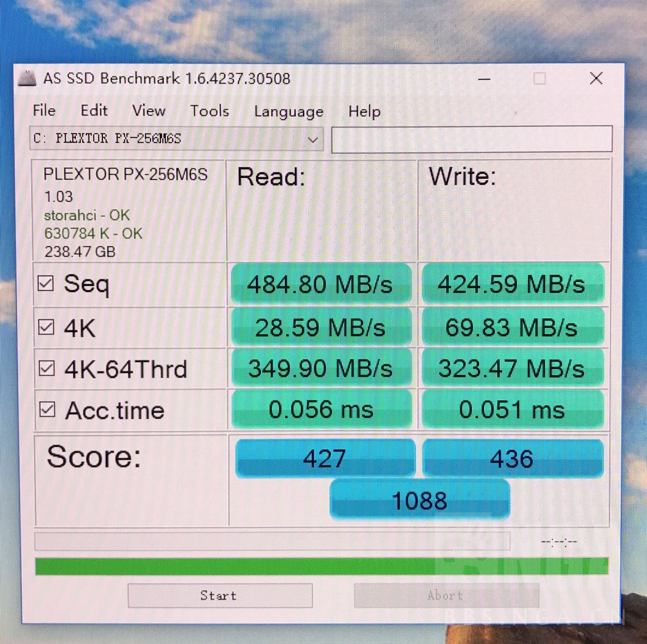The height and width of the screenshot is (644, 647).
Task: Click the empty grey progress bar above the green one
Action: 272,541
